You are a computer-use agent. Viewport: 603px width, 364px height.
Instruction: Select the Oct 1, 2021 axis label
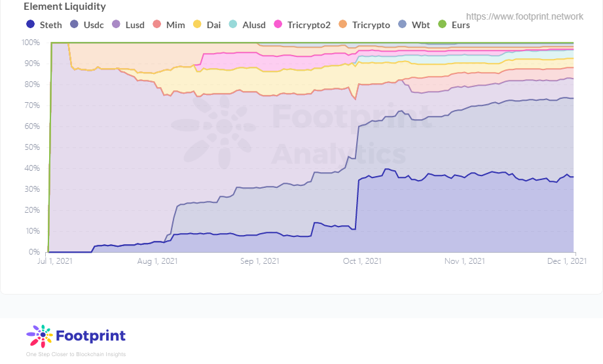click(x=362, y=261)
